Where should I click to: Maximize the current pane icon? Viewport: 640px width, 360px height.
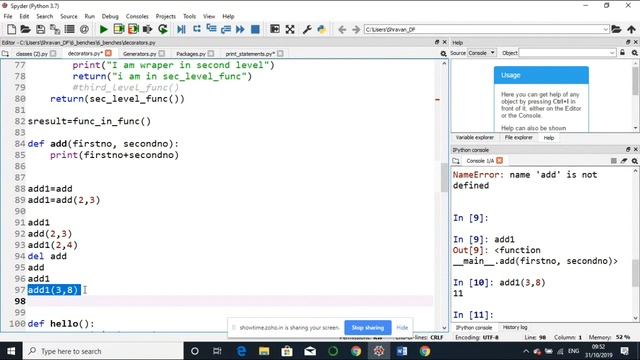click(x=275, y=29)
